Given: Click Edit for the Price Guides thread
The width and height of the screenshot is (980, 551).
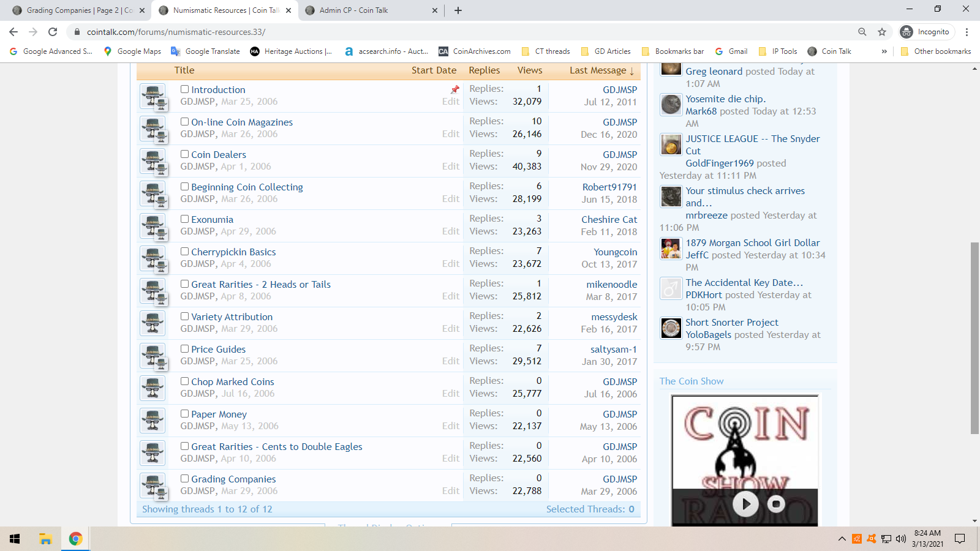Looking at the screenshot, I should point(450,361).
